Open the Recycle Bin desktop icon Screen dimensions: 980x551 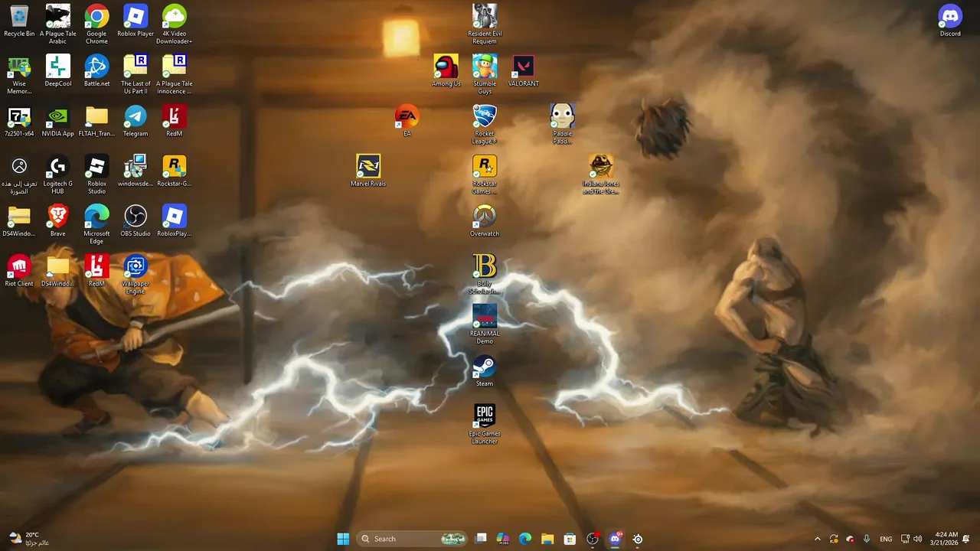point(19,21)
